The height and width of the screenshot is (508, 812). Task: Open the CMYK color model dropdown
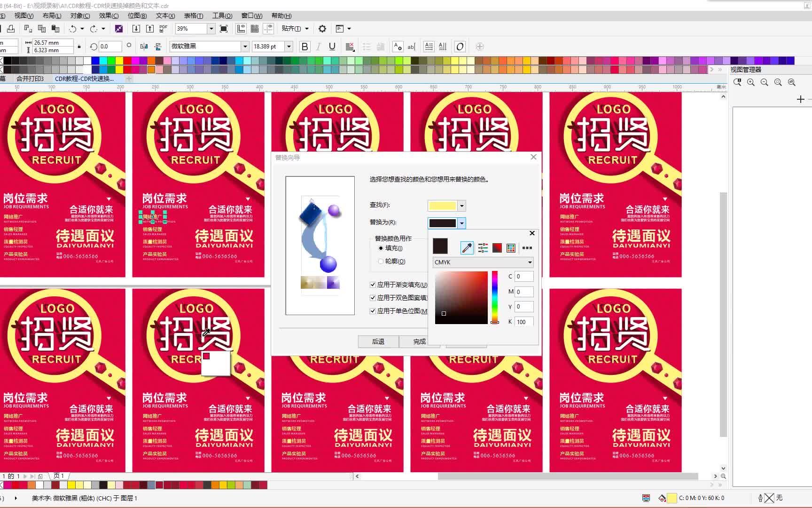coord(483,262)
